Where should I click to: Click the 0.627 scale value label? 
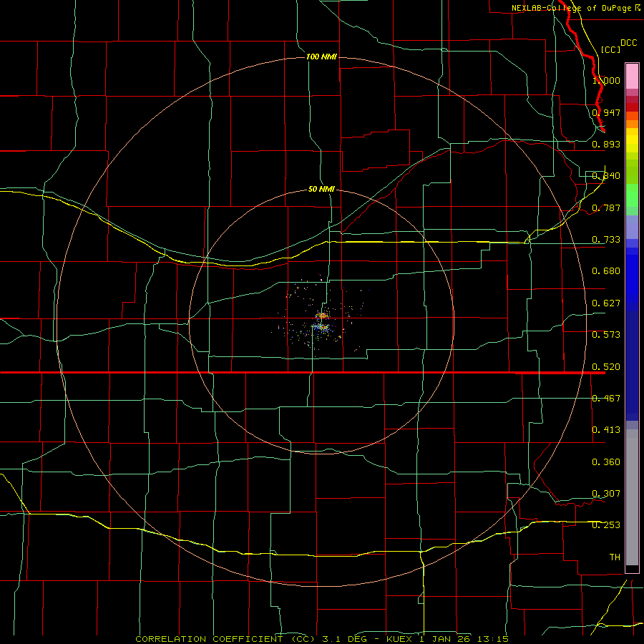point(606,303)
